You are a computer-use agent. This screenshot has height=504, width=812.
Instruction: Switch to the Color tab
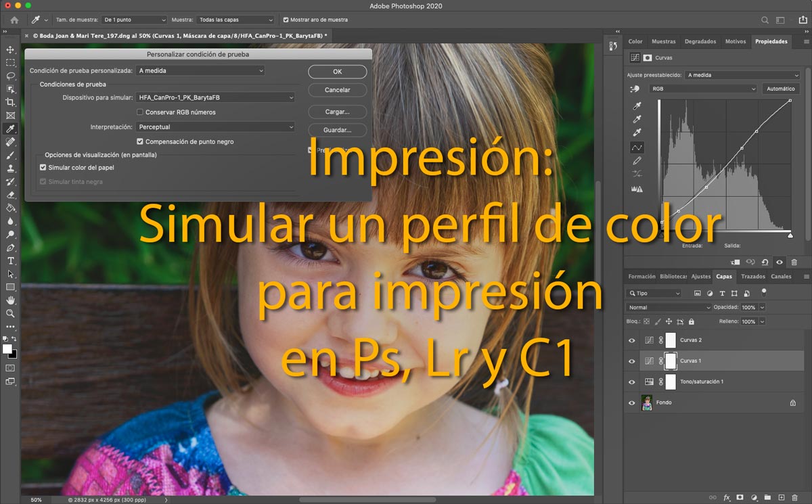click(635, 41)
